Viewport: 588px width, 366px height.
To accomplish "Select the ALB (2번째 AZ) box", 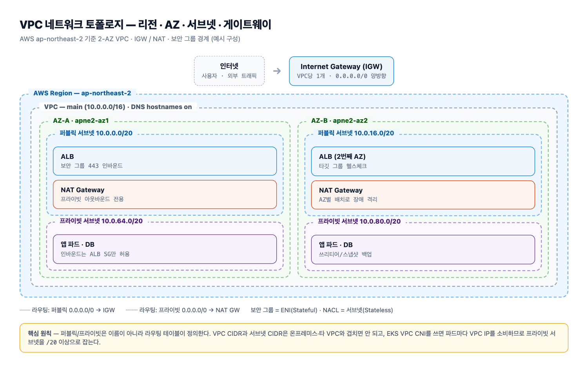I will click(423, 161).
